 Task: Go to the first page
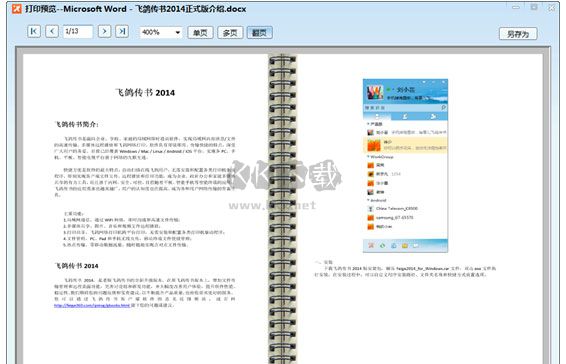click(x=34, y=31)
